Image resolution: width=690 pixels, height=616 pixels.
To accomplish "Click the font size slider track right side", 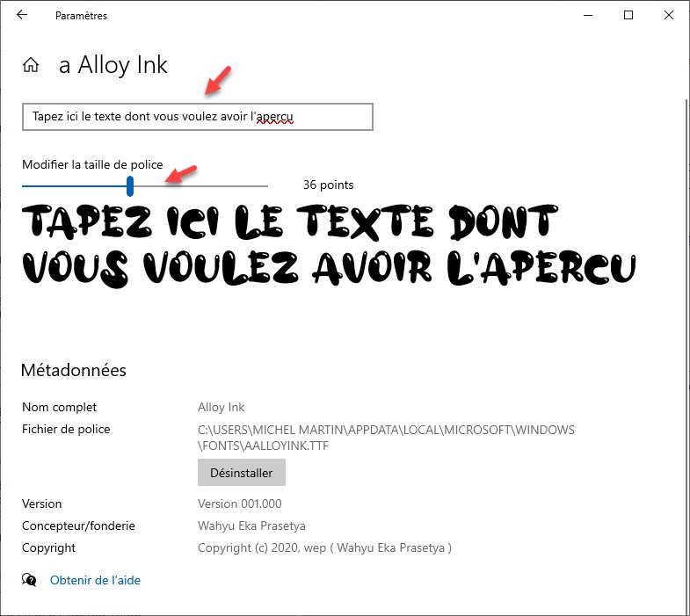I will (200, 186).
